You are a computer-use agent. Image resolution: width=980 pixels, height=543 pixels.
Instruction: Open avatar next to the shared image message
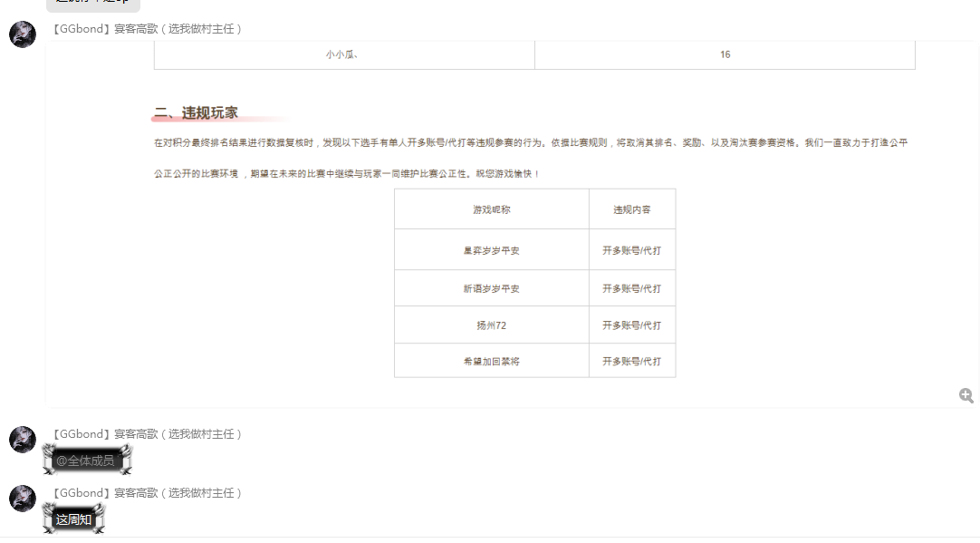point(23,34)
